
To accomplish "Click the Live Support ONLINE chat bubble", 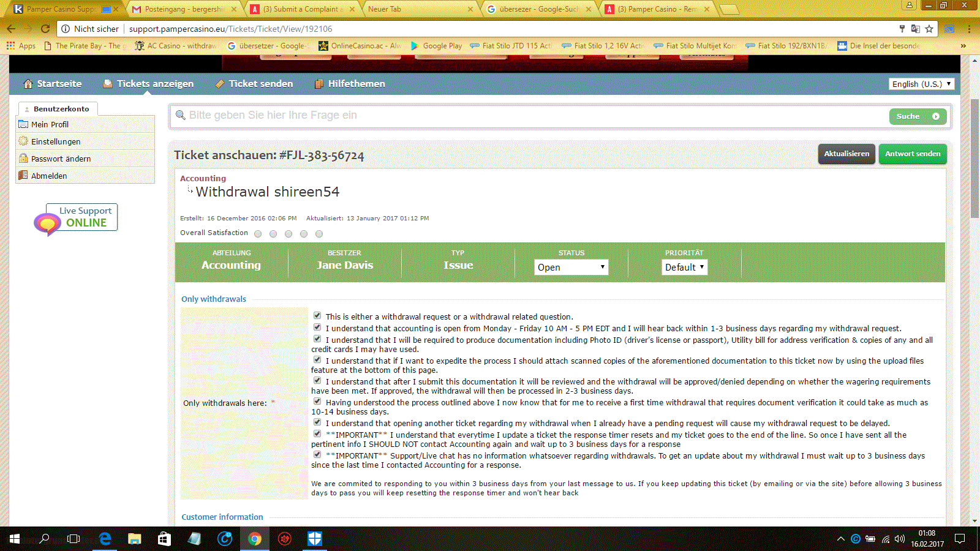I will tap(75, 220).
